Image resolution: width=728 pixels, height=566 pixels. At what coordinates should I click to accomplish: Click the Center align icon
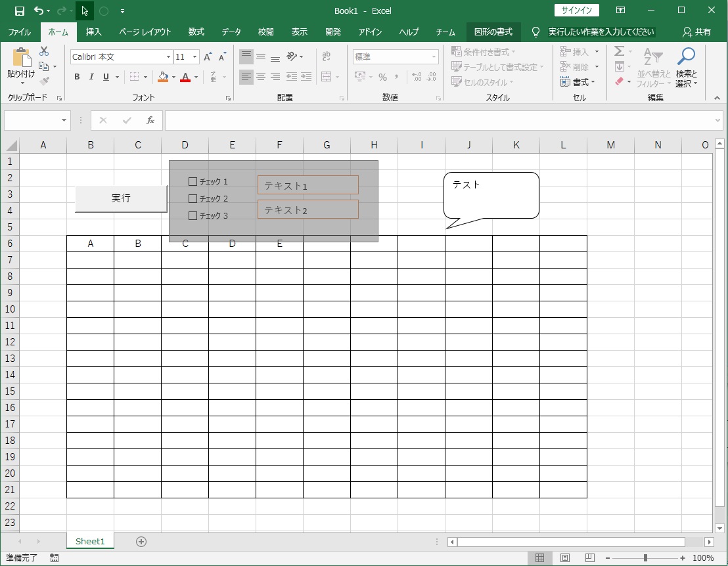coord(261,77)
